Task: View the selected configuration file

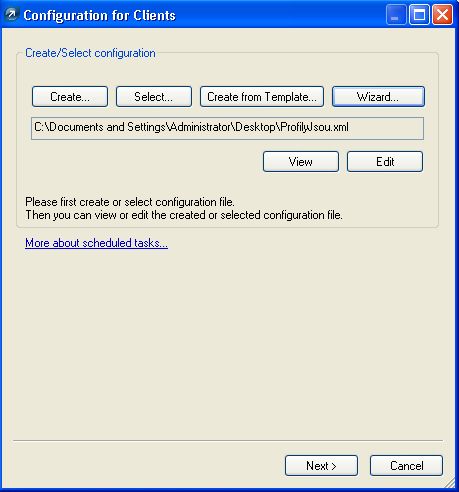Action: pyautogui.click(x=301, y=162)
